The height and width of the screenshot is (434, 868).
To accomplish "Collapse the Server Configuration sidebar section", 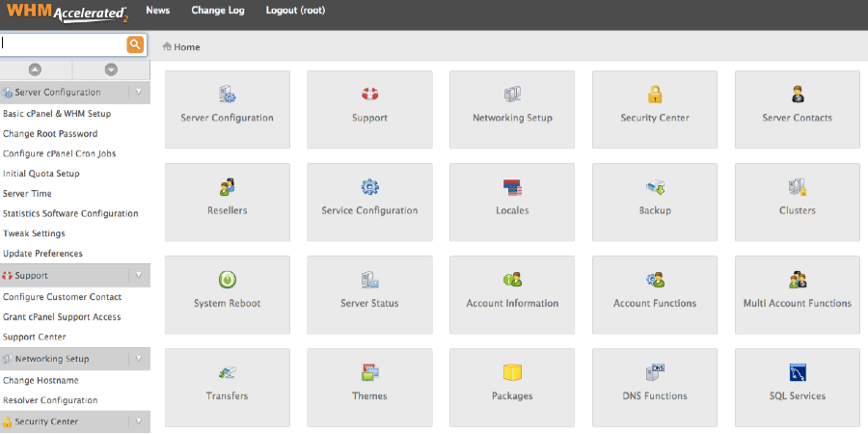I will [x=138, y=93].
